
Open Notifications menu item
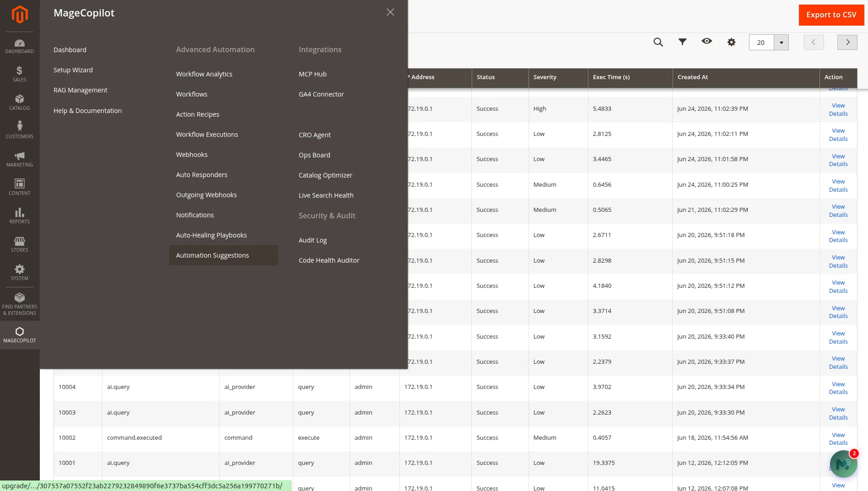195,215
